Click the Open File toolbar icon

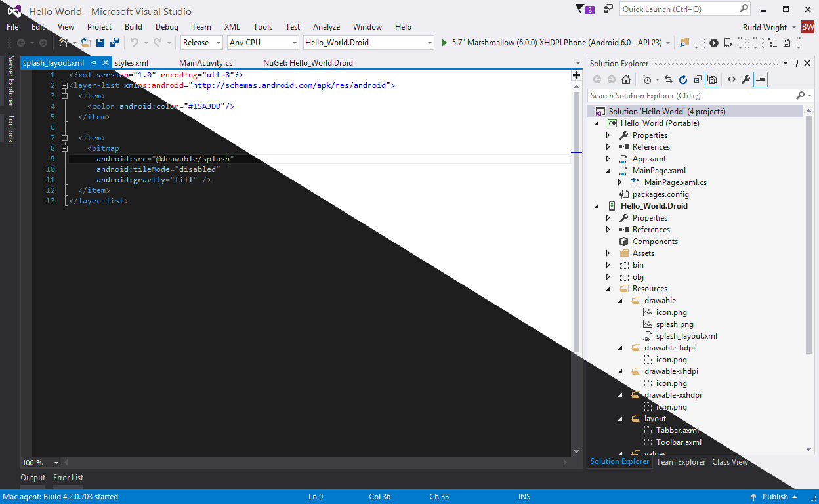click(85, 43)
